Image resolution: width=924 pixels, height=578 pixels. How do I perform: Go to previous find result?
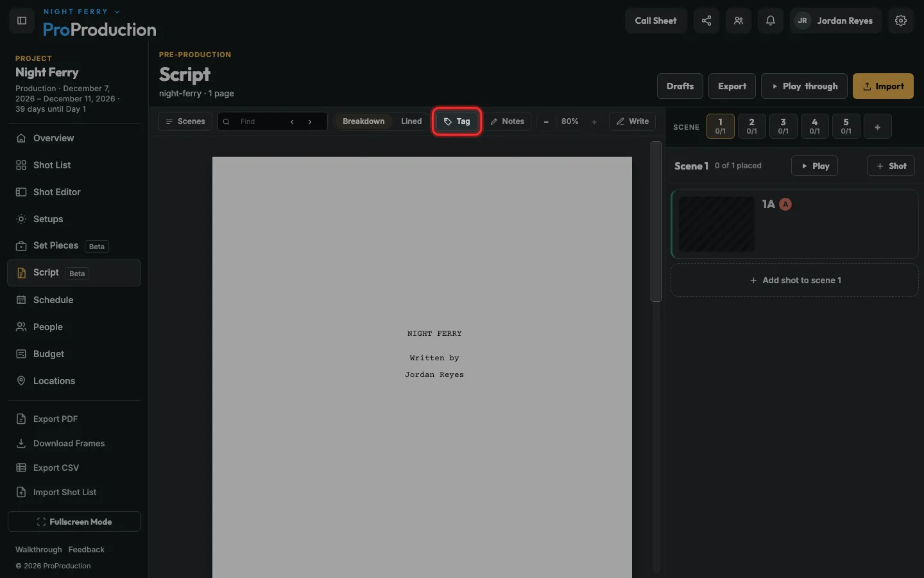coord(292,121)
